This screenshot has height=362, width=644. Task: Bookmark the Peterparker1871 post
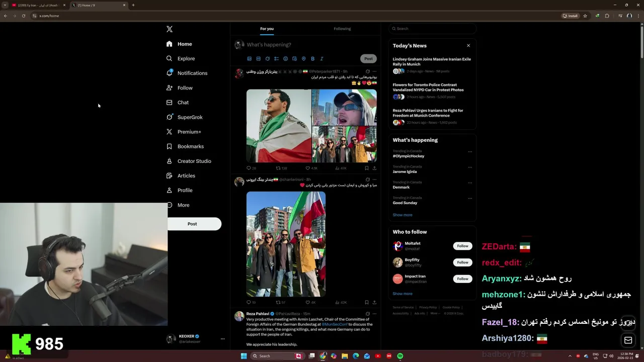366,168
